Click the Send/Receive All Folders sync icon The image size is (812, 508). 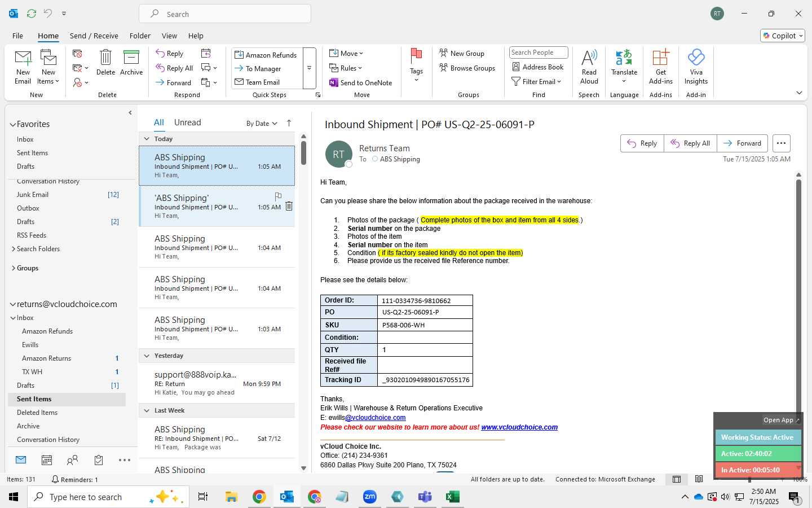32,14
